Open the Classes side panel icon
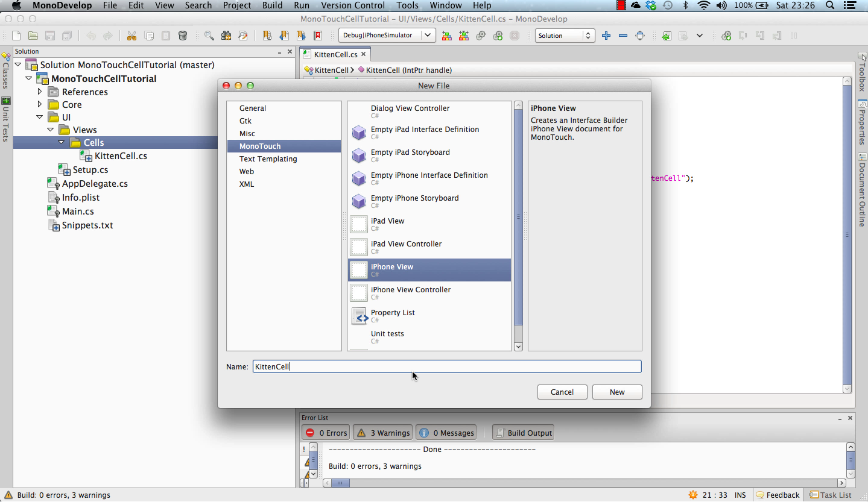868x502 pixels. pos(6,71)
